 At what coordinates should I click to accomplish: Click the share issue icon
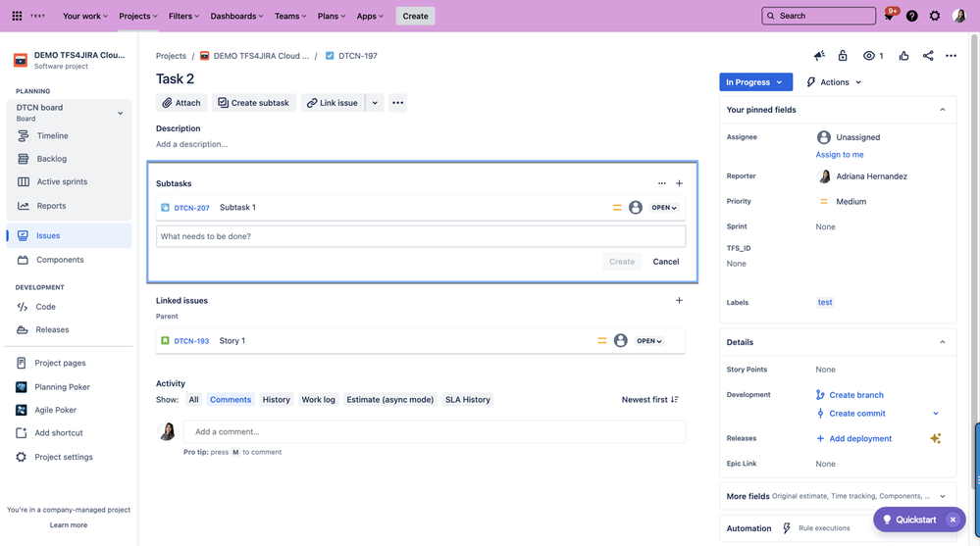[928, 56]
